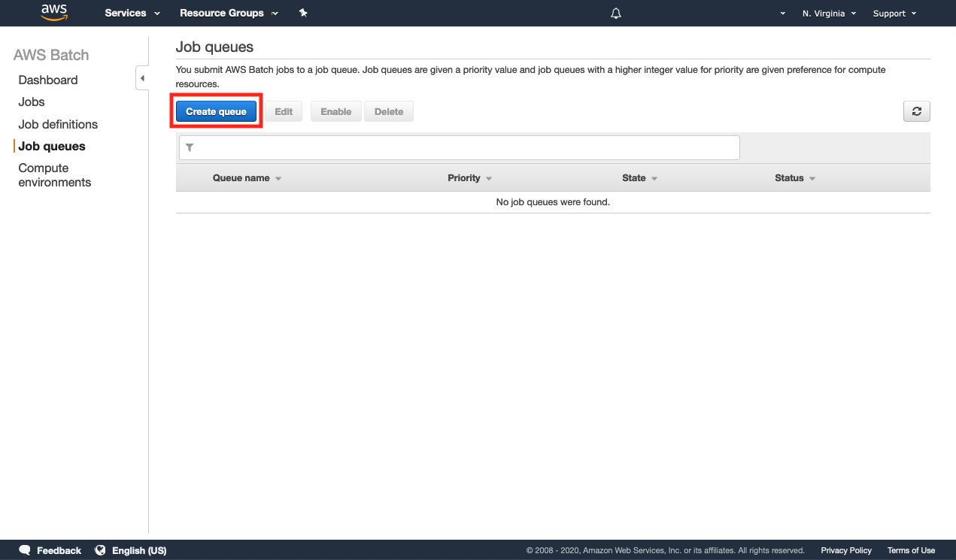This screenshot has width=956, height=560.
Task: Open the account dropdown arrow
Action: [783, 14]
